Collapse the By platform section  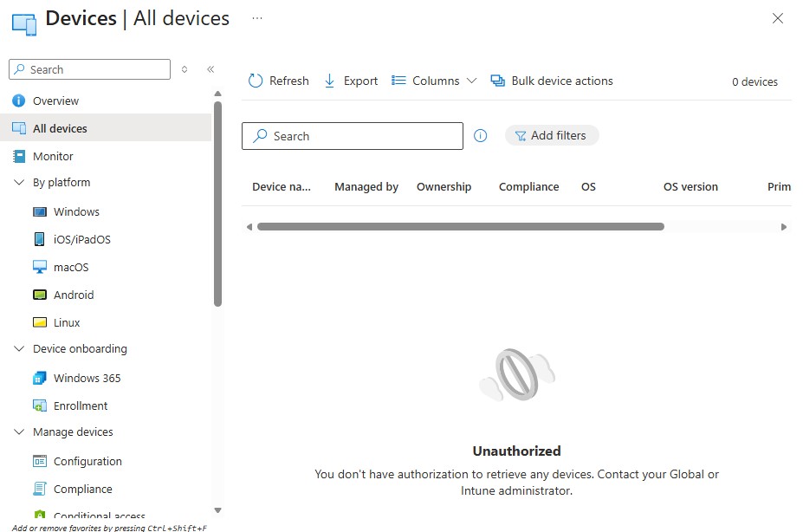click(19, 183)
